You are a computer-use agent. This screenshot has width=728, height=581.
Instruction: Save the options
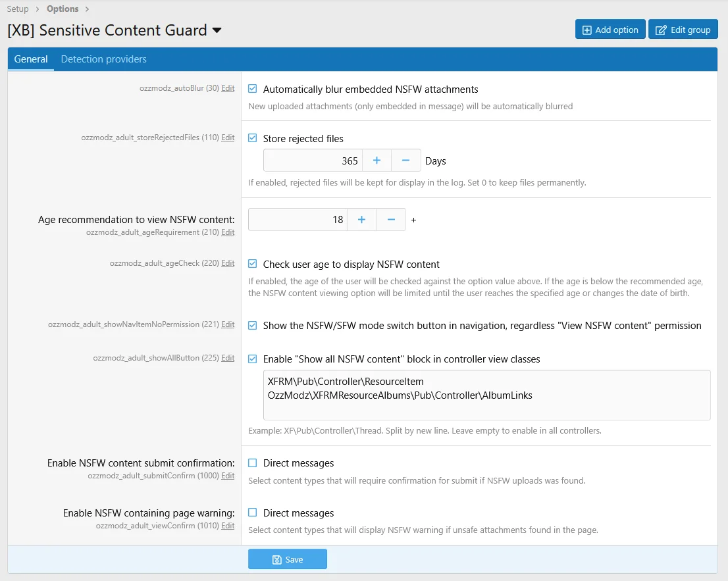(288, 559)
